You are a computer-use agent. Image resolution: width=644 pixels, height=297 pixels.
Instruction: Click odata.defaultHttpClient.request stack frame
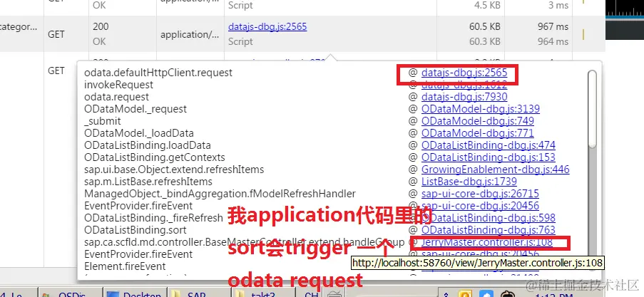tap(158, 73)
